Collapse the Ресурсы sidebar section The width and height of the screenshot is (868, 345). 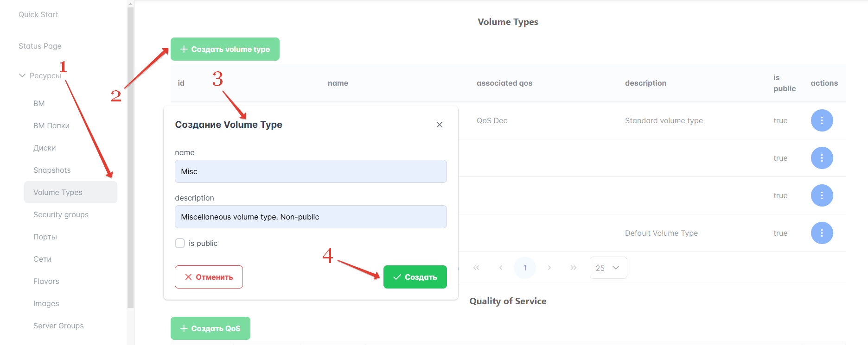pyautogui.click(x=22, y=75)
